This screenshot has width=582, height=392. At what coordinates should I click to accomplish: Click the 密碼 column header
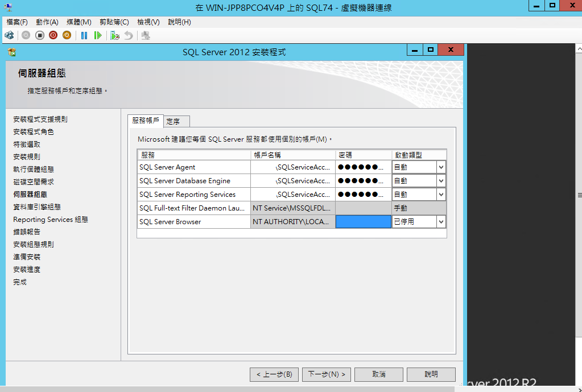[x=364, y=155]
